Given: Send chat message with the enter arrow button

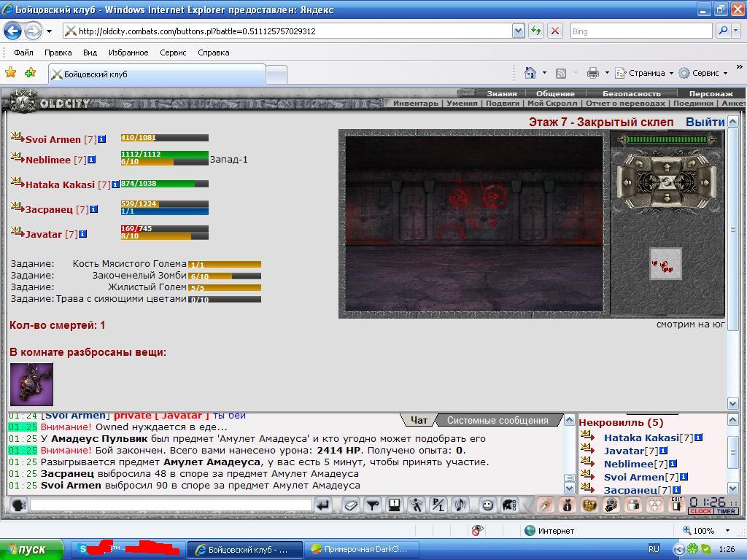Looking at the screenshot, I should tap(323, 505).
